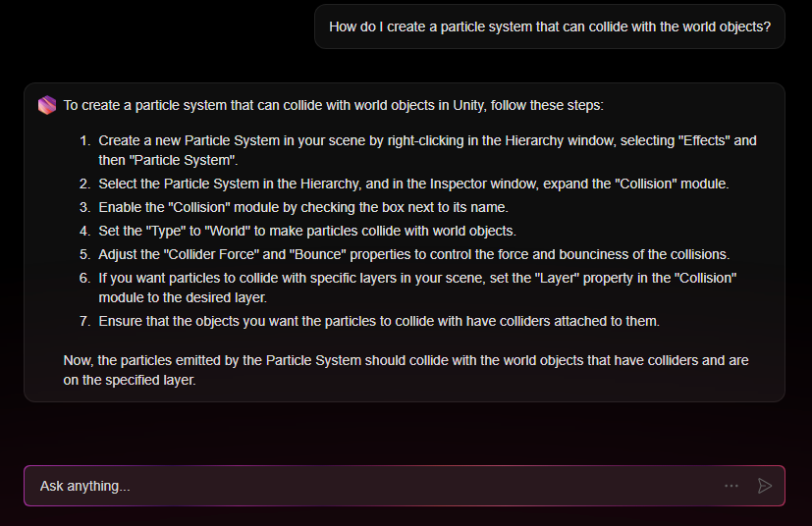Click the send arrow icon
The width and height of the screenshot is (812, 526).
click(x=765, y=486)
